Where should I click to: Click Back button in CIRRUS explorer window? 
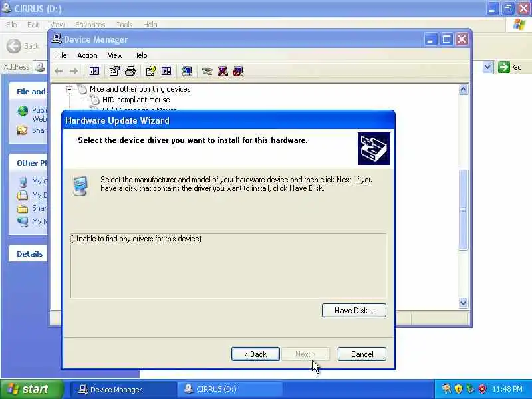[x=23, y=46]
